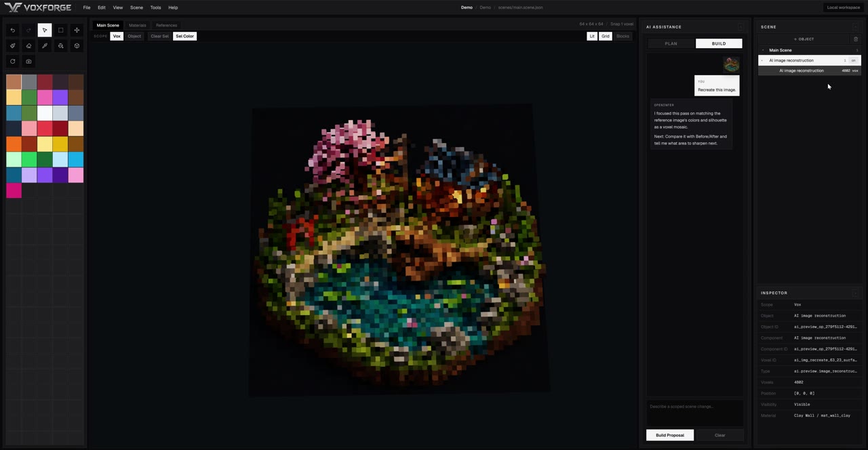Select the eyedropper color picker tool
The image size is (868, 450).
(x=45, y=46)
